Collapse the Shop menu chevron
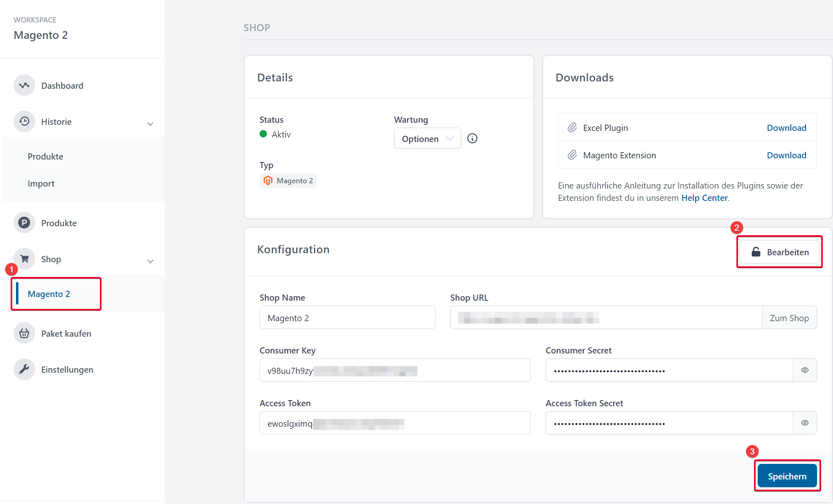This screenshot has width=833, height=504. 150,261
